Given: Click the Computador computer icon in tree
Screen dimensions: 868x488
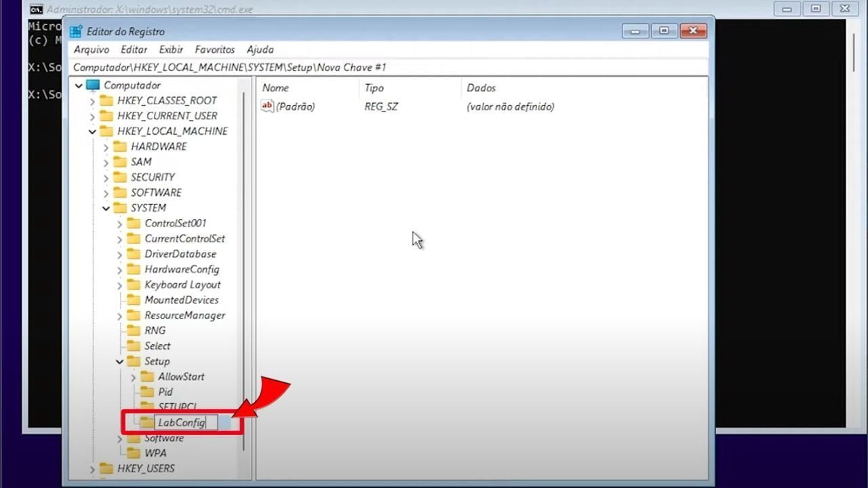Looking at the screenshot, I should [93, 85].
